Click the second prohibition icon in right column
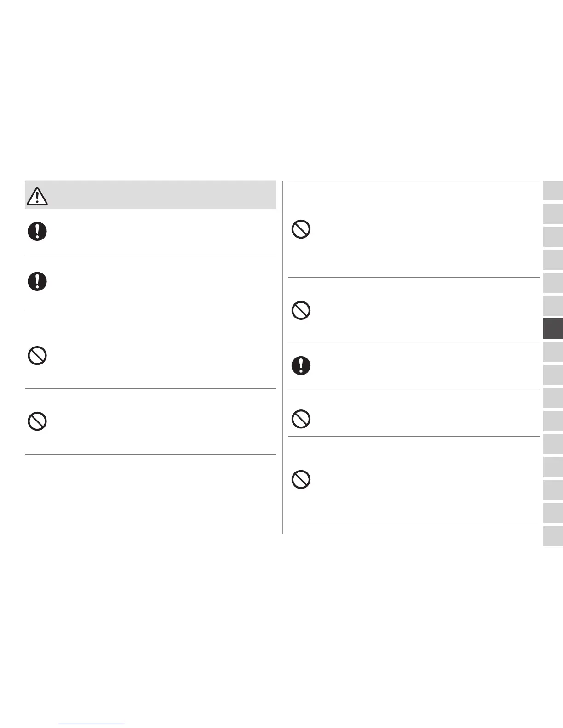The height and width of the screenshot is (728, 563). pyautogui.click(x=301, y=311)
